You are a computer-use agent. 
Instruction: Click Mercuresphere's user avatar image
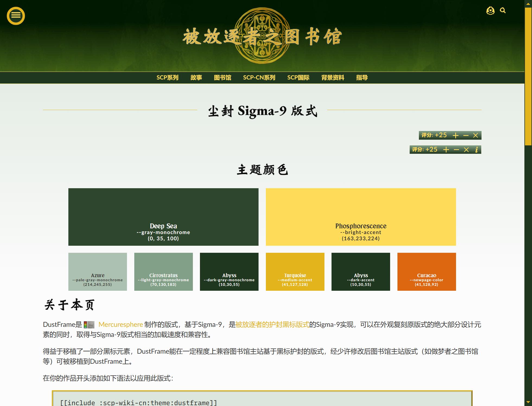point(91,325)
